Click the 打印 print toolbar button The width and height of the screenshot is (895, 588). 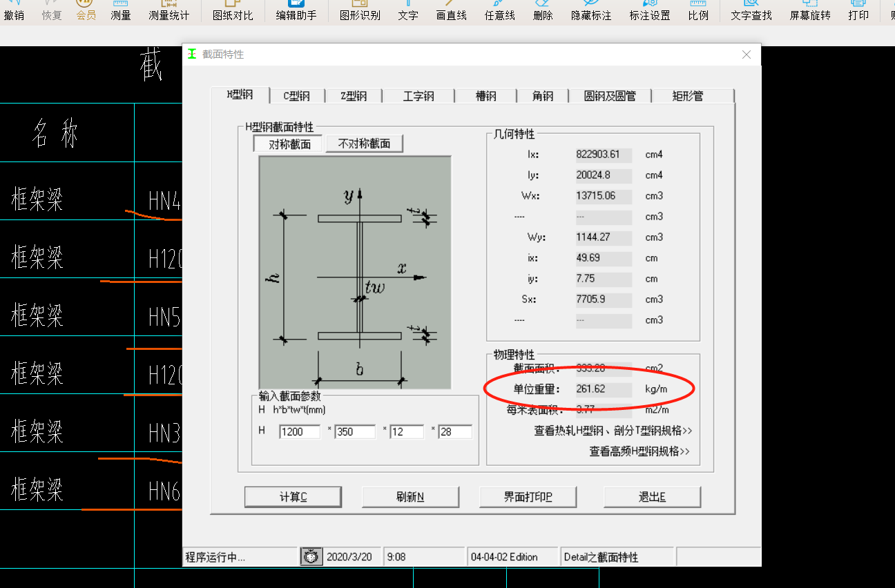858,11
